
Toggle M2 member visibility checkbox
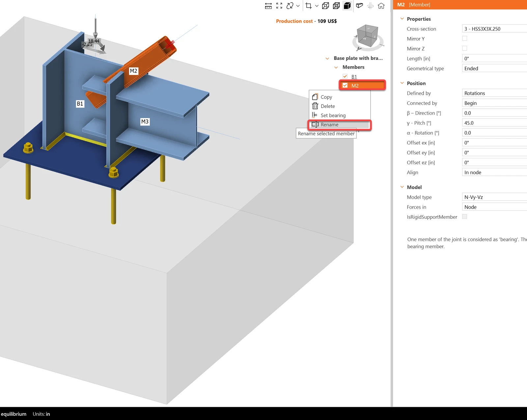click(x=345, y=85)
